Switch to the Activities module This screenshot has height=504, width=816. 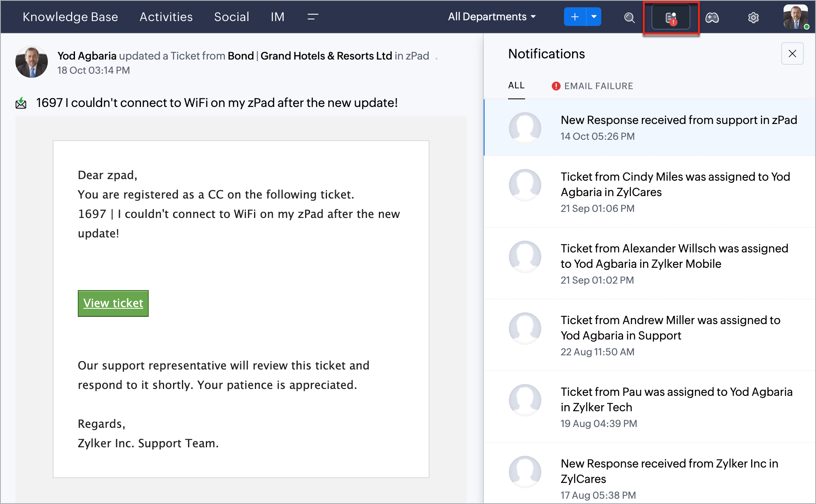point(166,17)
